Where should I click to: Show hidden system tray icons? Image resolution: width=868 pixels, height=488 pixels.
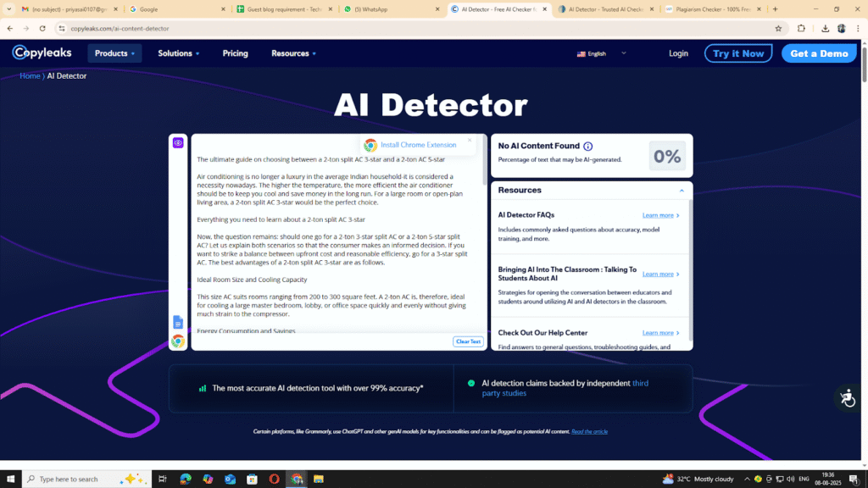[x=747, y=480]
